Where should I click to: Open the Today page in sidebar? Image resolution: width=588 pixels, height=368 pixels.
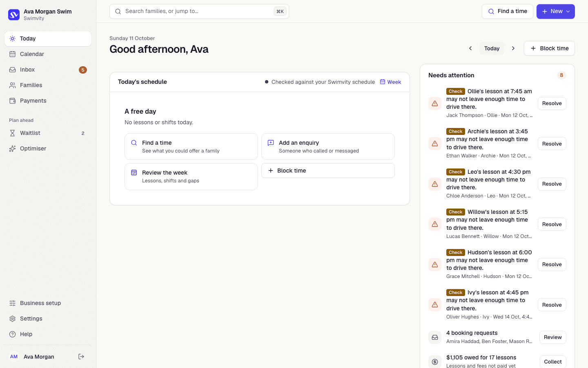(x=48, y=39)
